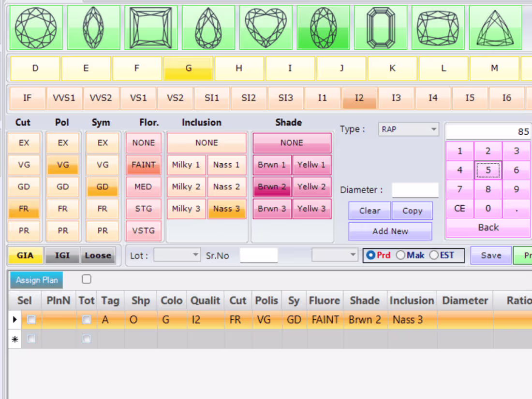This screenshot has height=399, width=532.
Task: Choose color grade G
Action: coord(188,69)
